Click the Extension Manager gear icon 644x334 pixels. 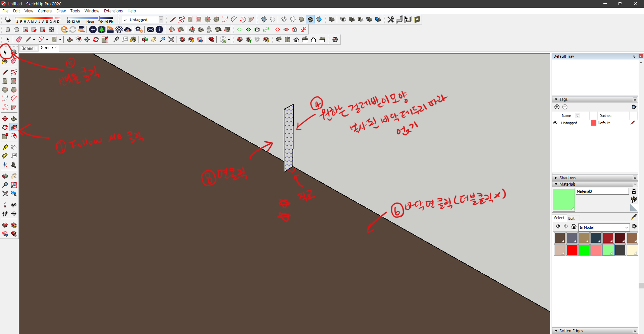[x=139, y=29]
